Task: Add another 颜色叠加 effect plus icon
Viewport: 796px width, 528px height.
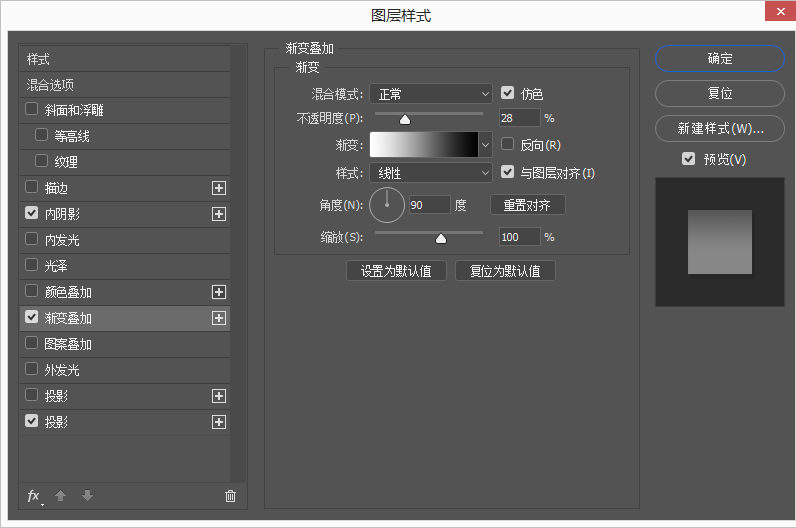Action: (x=219, y=292)
